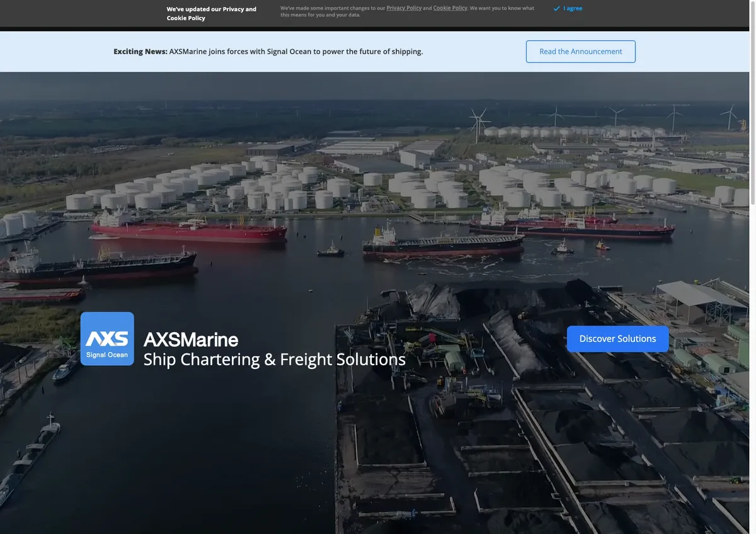
Task: Click the Discover Solutions button
Action: [x=617, y=339]
